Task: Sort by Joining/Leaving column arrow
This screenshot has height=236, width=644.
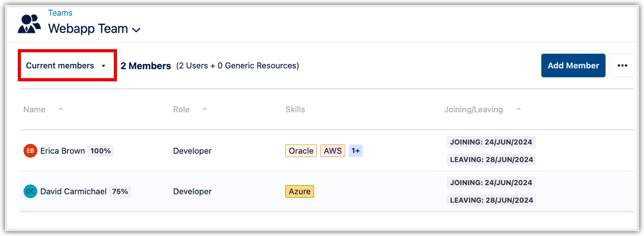Action: click(519, 109)
